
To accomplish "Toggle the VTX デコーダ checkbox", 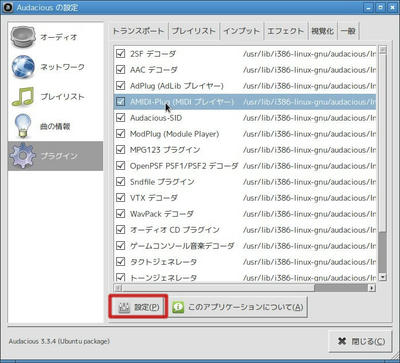I will point(120,198).
